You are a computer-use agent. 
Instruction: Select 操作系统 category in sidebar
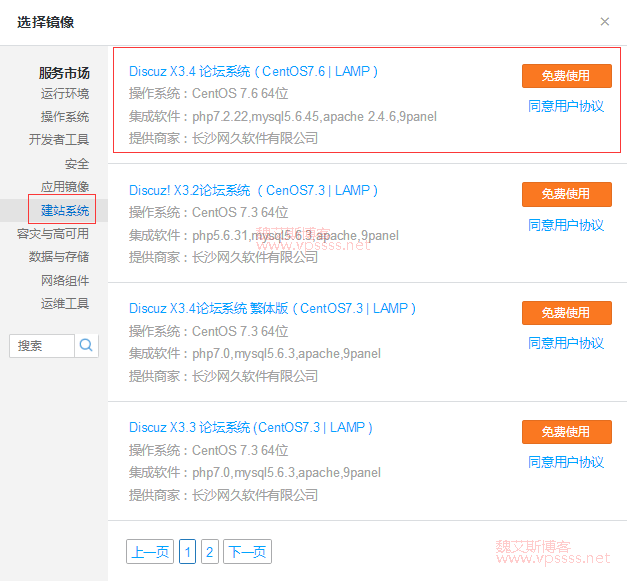point(65,117)
